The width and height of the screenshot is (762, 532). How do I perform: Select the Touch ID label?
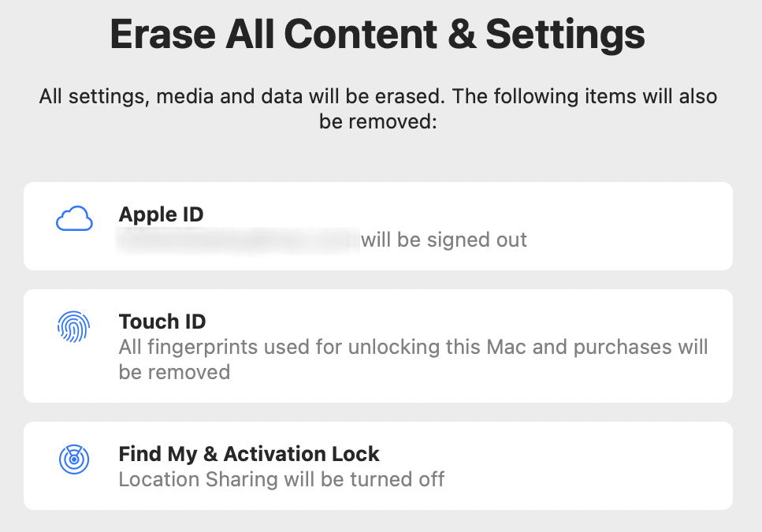(162, 321)
